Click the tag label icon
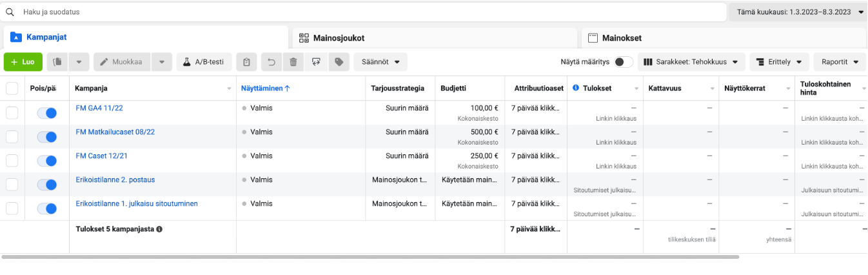Image resolution: width=868 pixels, height=275 pixels. click(338, 62)
